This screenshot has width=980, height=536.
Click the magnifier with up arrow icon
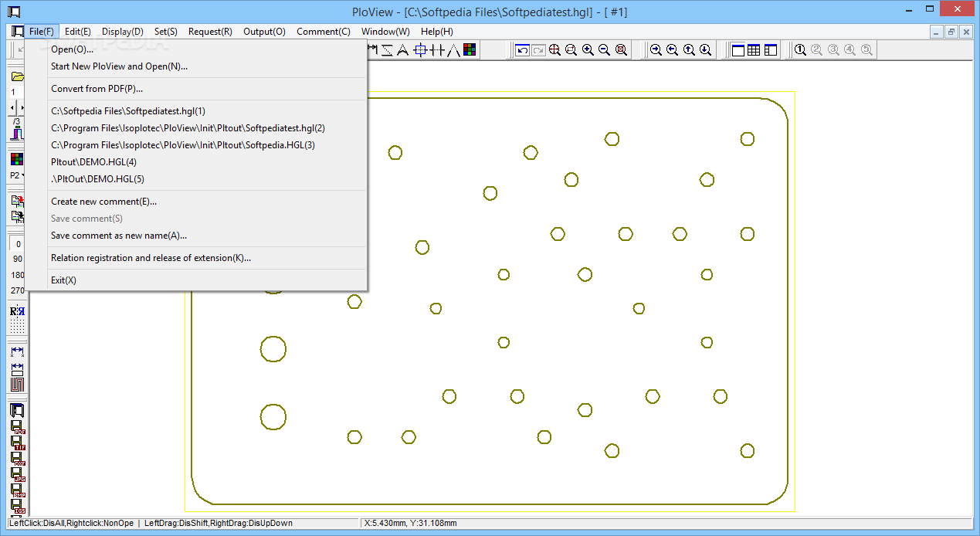[x=688, y=50]
